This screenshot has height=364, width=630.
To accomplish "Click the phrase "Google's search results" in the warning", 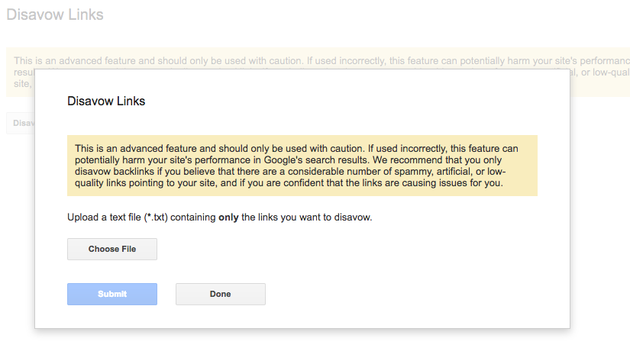I will 316,160.
